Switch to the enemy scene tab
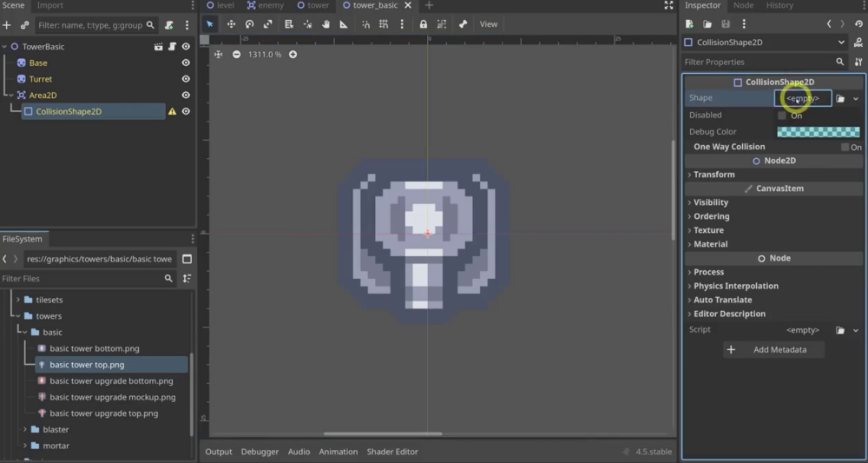 tap(265, 5)
